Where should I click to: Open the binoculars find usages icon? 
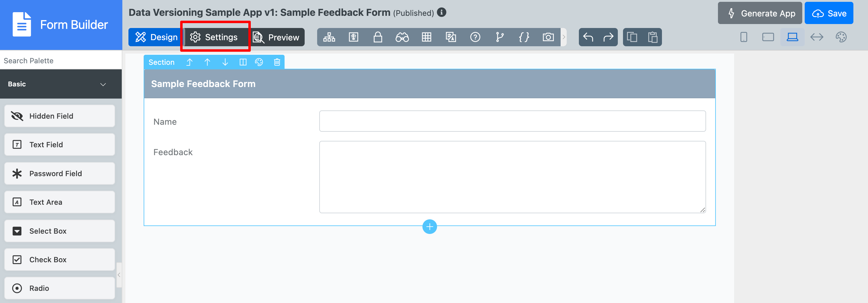(402, 37)
